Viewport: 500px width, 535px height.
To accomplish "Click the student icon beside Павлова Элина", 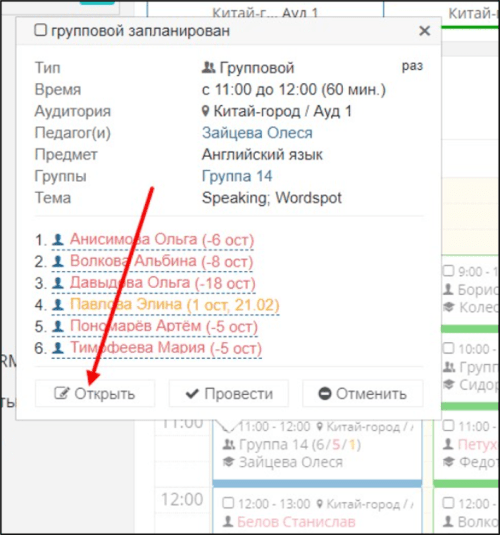I will point(58,304).
